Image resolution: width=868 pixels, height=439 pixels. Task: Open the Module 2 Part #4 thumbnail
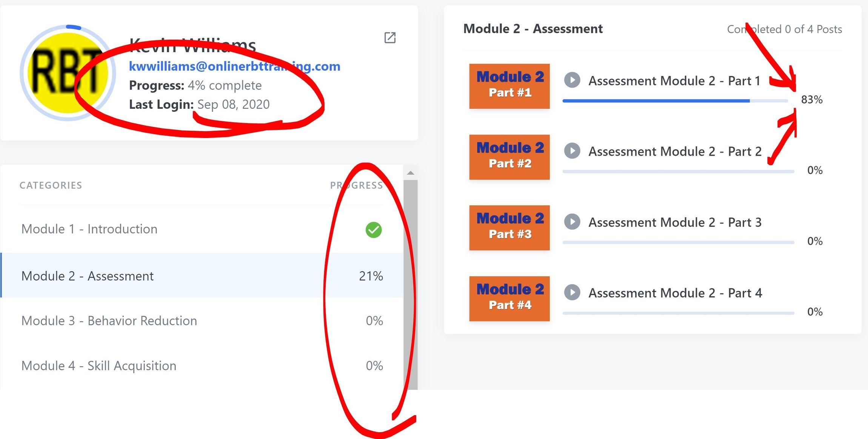tap(509, 298)
